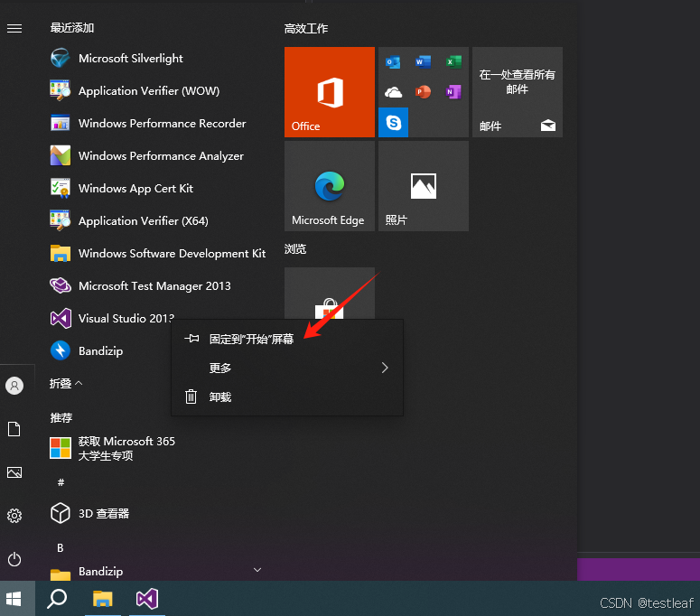Expand the Bandizip folder chevron
The width and height of the screenshot is (700, 616).
257,570
